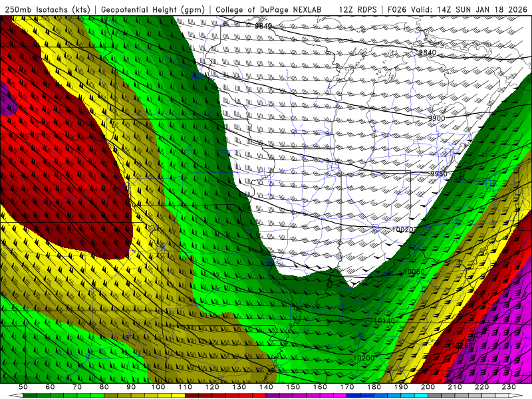
Task: Click the legend value 180
Action: (374, 387)
